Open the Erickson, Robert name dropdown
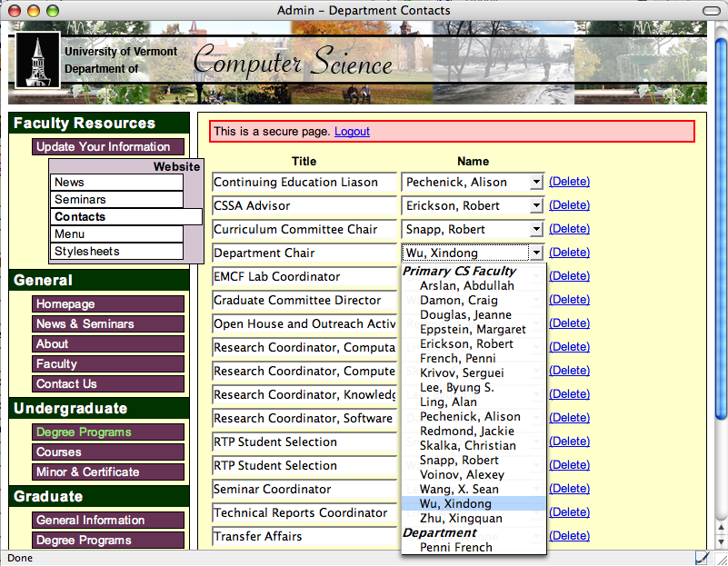The image size is (728, 566). coord(473,205)
